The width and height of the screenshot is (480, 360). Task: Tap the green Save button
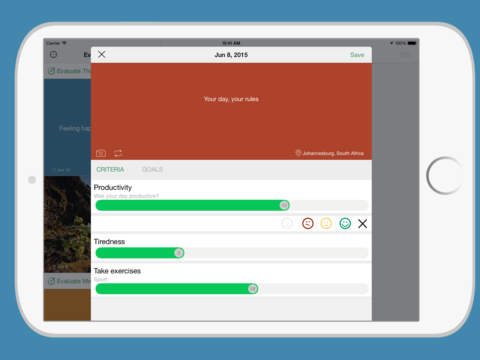357,55
